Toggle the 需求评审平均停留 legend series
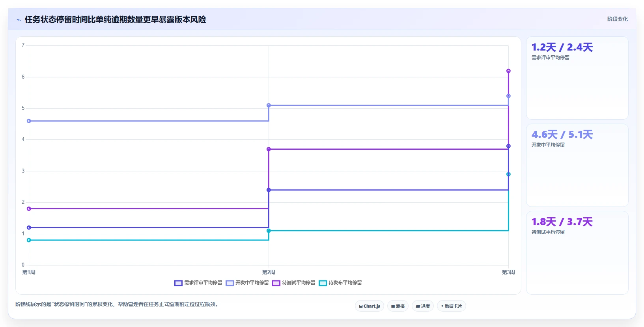Screen dimensions: 644x327 pos(198,283)
